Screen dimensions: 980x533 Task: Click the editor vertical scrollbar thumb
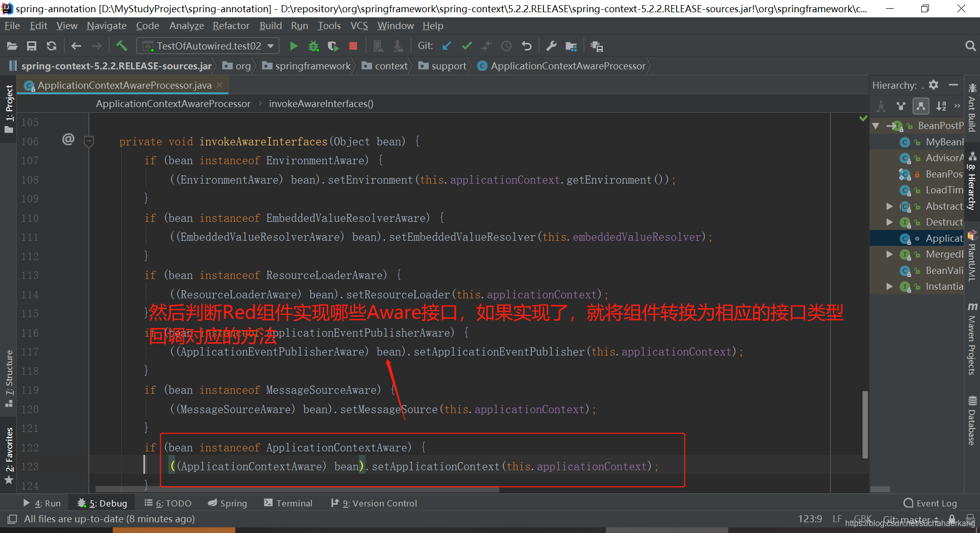tap(865, 425)
